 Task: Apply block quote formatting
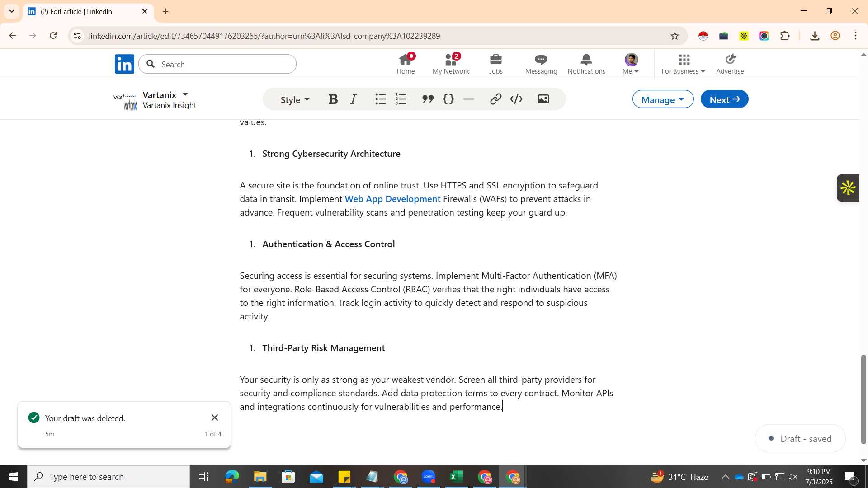[x=428, y=99]
